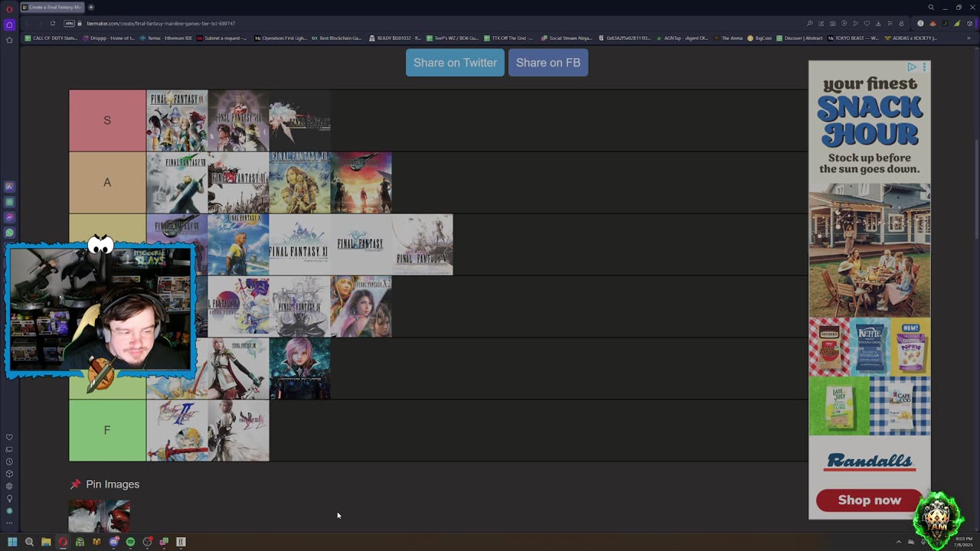
Task: Click the Shop now ad button
Action: [869, 500]
